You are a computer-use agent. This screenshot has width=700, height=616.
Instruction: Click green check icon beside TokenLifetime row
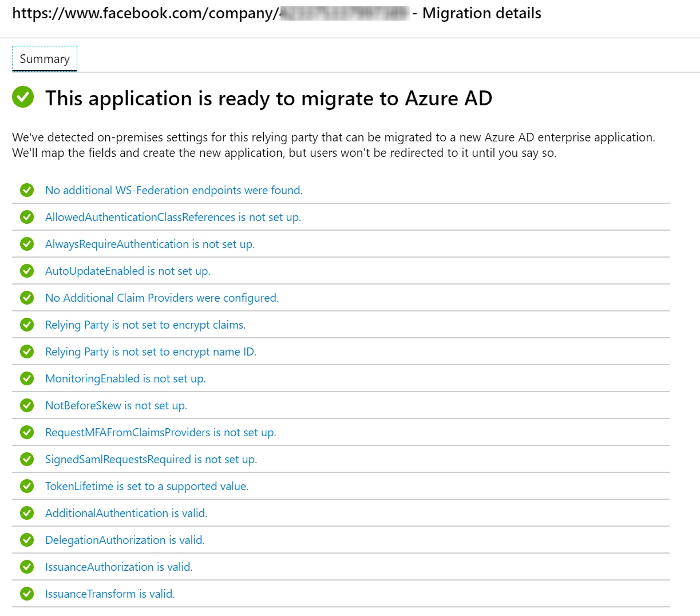[27, 486]
